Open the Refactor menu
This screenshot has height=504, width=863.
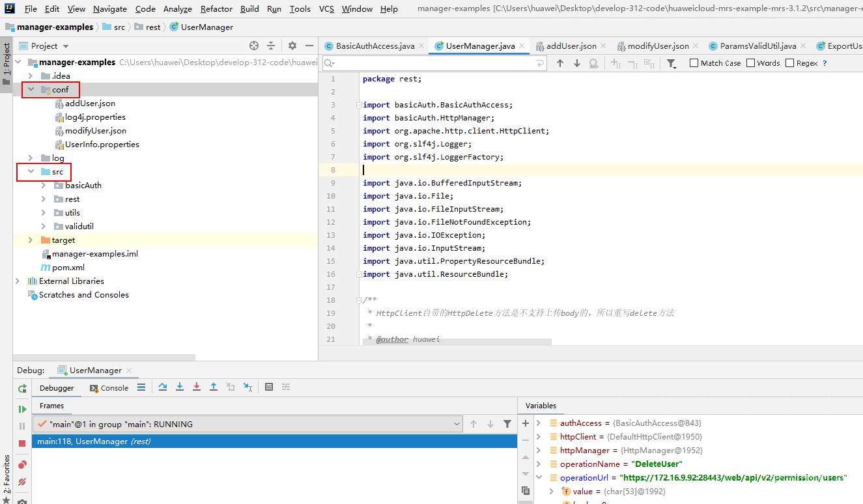point(216,8)
